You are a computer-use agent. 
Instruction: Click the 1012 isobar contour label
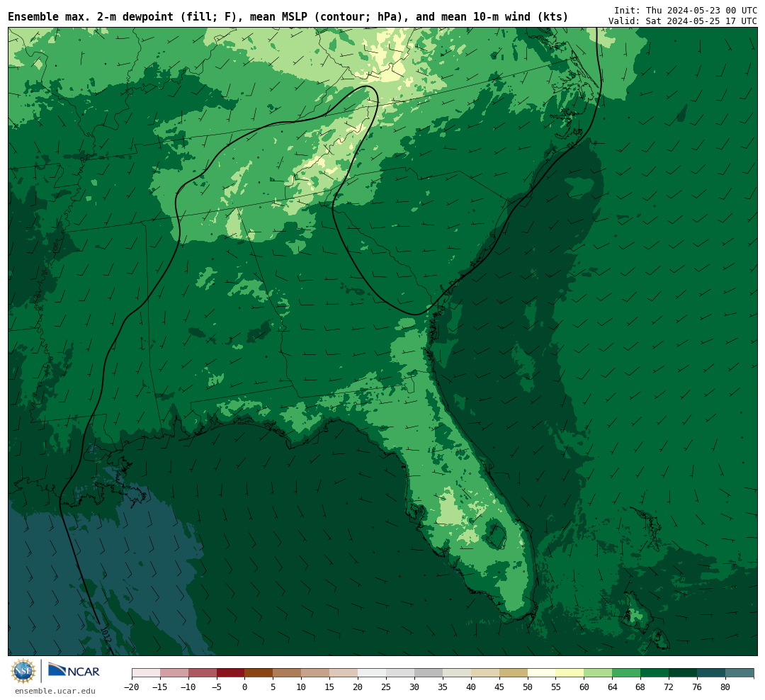click(x=106, y=633)
